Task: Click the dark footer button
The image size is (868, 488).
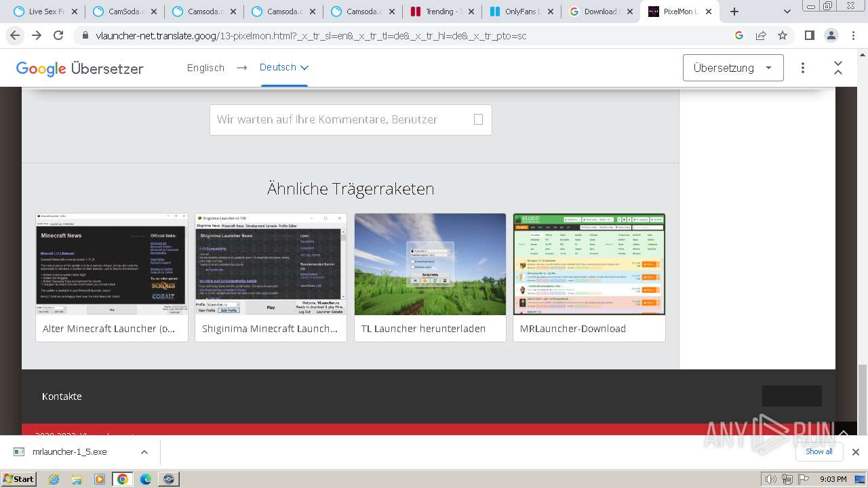Action: click(x=791, y=396)
